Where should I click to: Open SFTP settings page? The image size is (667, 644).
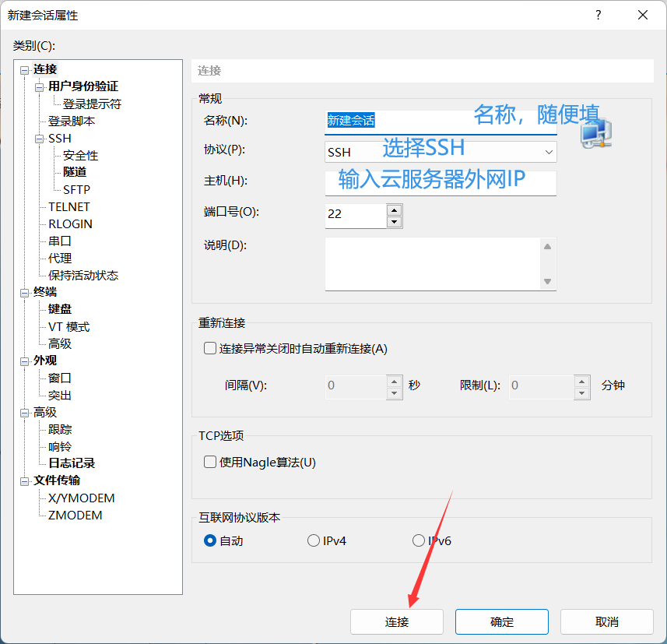(76, 189)
